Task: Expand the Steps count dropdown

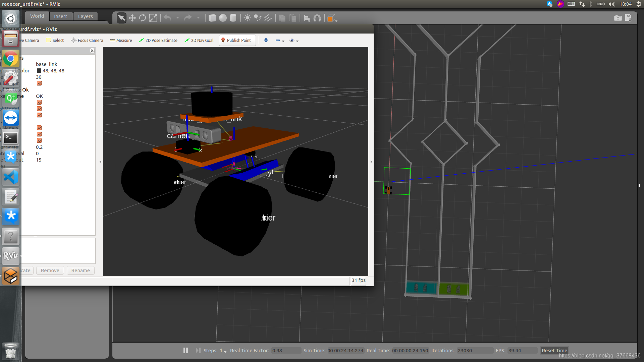Action: pyautogui.click(x=225, y=351)
